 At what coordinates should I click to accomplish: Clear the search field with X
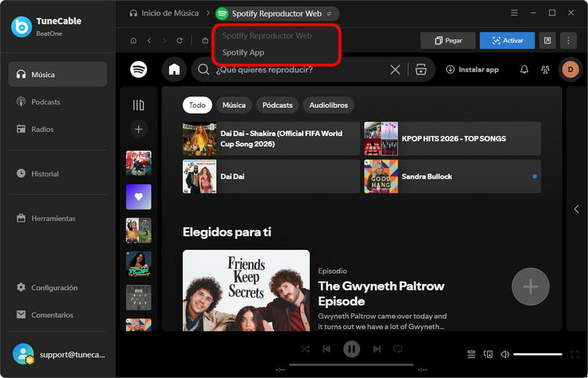tap(395, 70)
